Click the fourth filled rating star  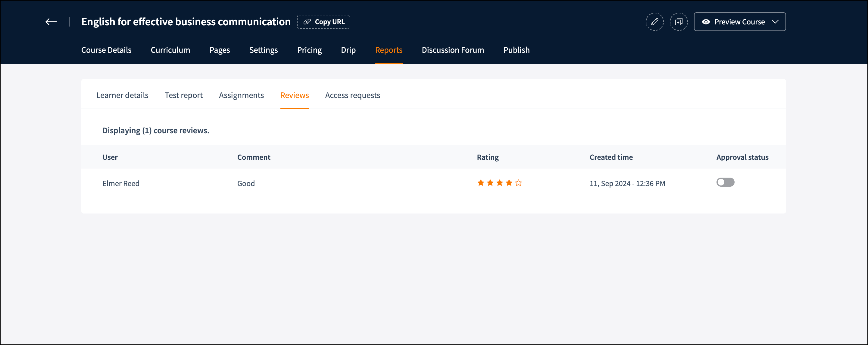click(x=509, y=183)
